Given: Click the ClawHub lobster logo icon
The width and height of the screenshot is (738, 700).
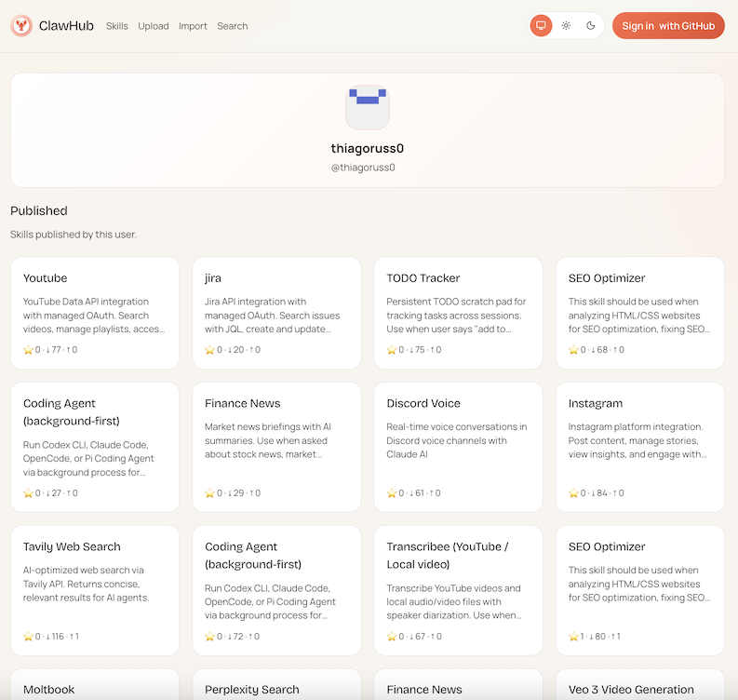Looking at the screenshot, I should point(21,26).
